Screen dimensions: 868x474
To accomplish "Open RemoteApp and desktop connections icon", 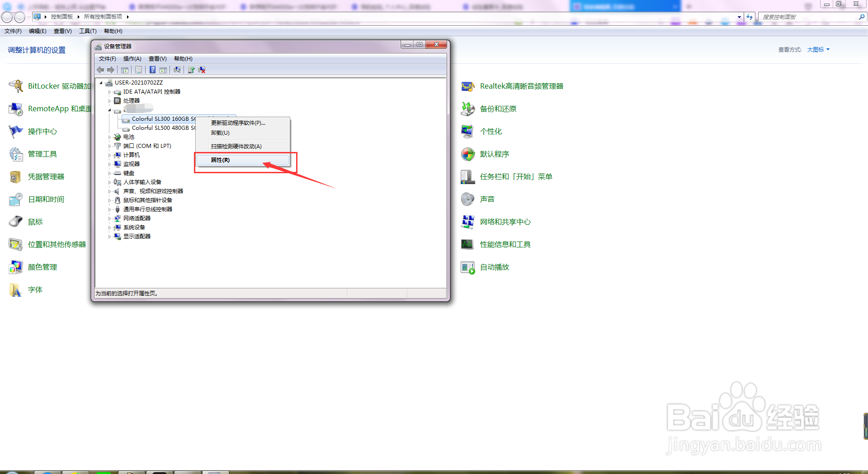I will click(16, 109).
